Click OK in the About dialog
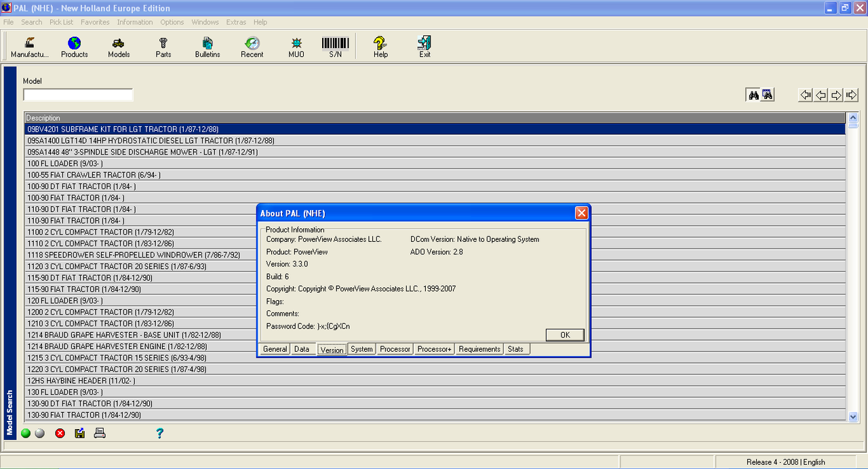868x469 pixels. [x=565, y=335]
